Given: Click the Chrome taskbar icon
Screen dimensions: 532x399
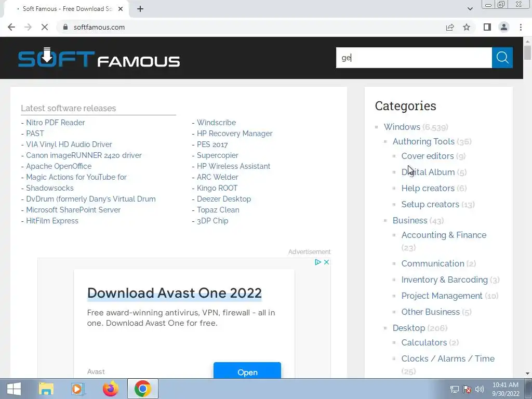Looking at the screenshot, I should click(x=142, y=389).
